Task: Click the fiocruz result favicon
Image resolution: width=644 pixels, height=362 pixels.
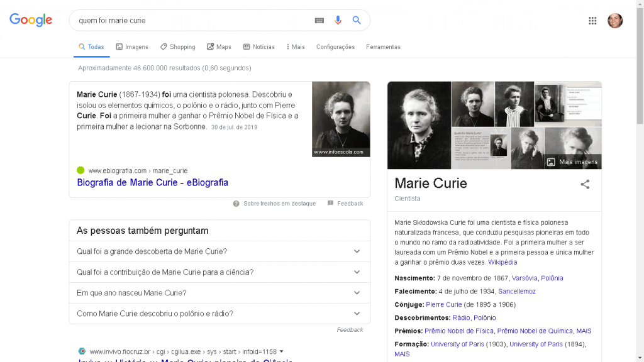Action: [x=82, y=351]
